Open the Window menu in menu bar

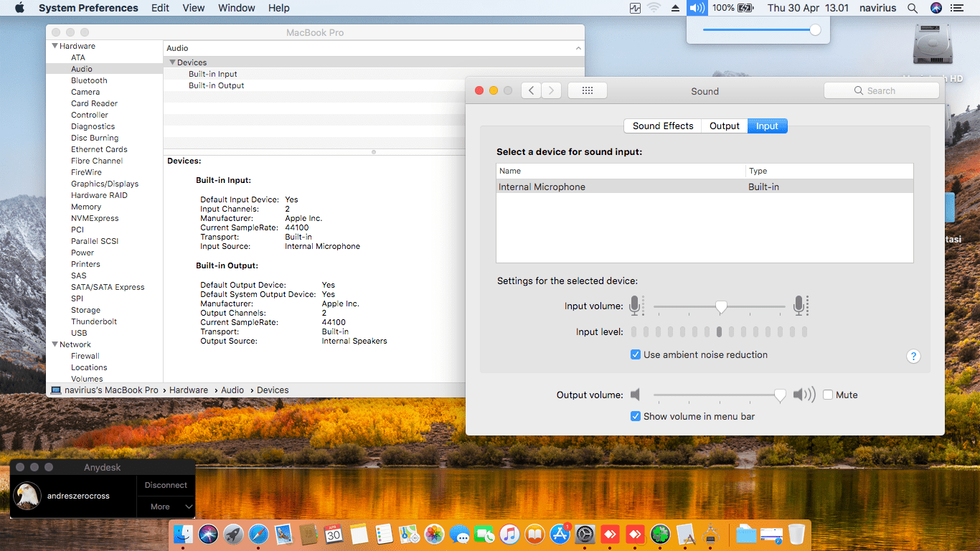coord(236,8)
